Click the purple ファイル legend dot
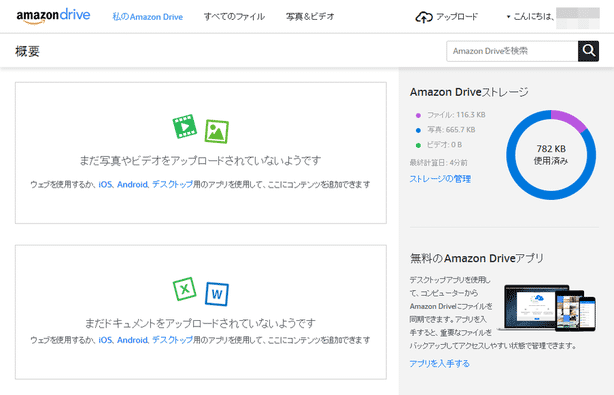The width and height of the screenshot is (614, 395). [418, 115]
